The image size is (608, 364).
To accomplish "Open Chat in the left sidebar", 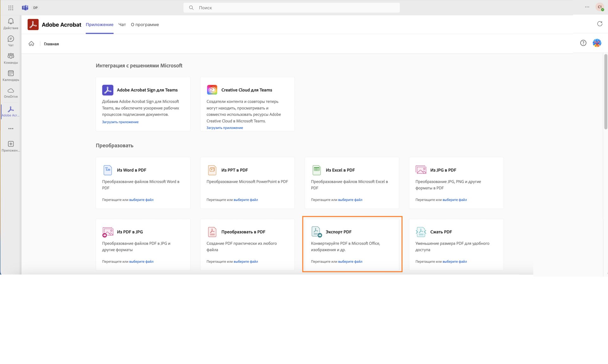I will (x=11, y=41).
